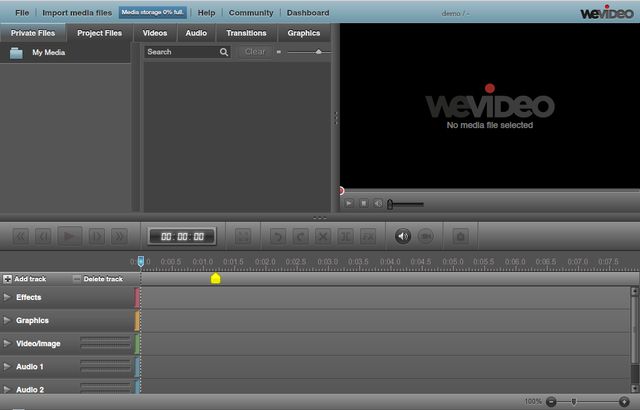Redo the last edit
This screenshot has width=640, height=410.
click(x=300, y=236)
